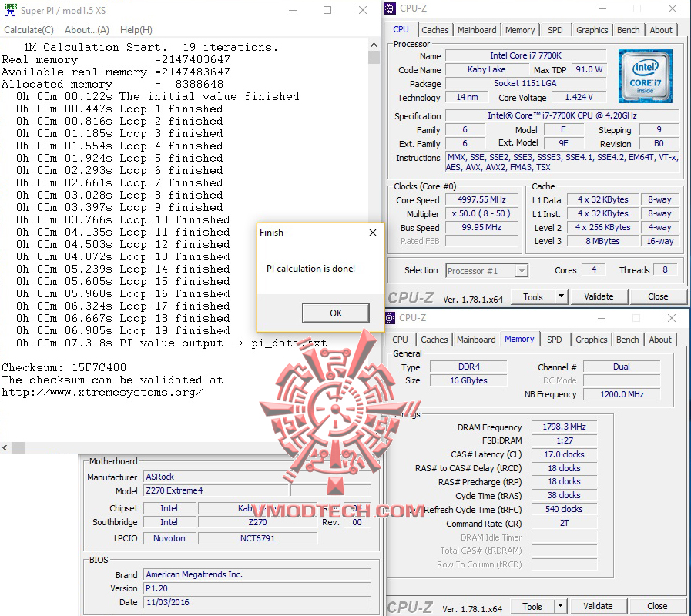This screenshot has width=691, height=616.
Task: Click OK on the Finish dialog
Action: point(335,313)
